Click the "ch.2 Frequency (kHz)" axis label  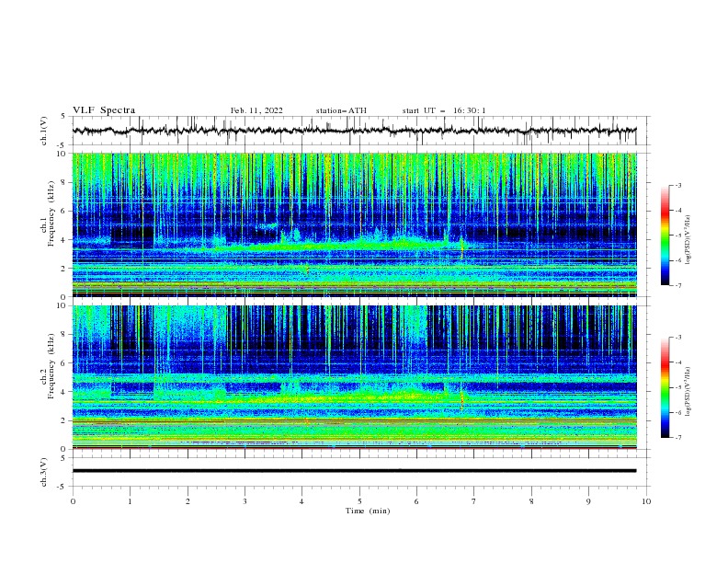tap(48, 365)
